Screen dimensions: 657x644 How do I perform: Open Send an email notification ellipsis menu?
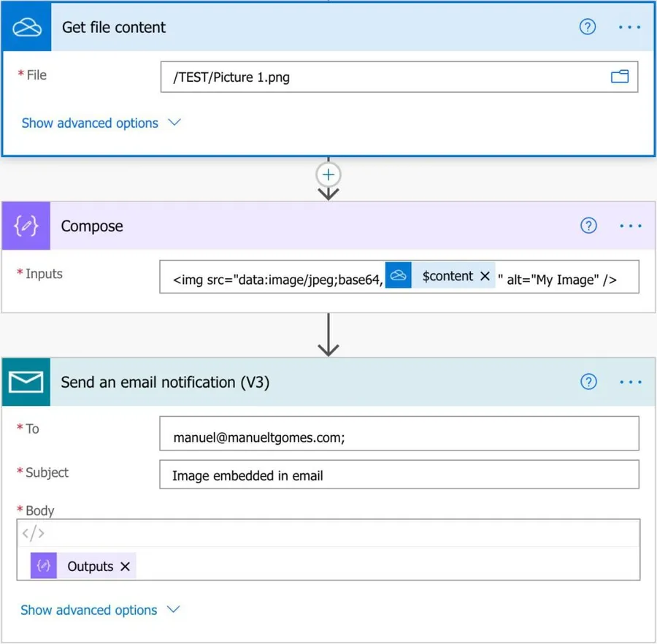click(630, 382)
